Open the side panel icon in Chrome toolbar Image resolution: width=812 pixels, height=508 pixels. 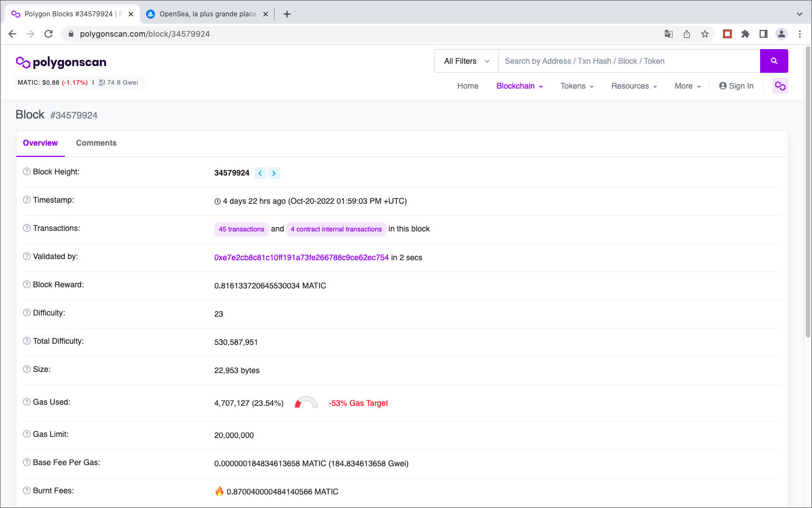764,34
